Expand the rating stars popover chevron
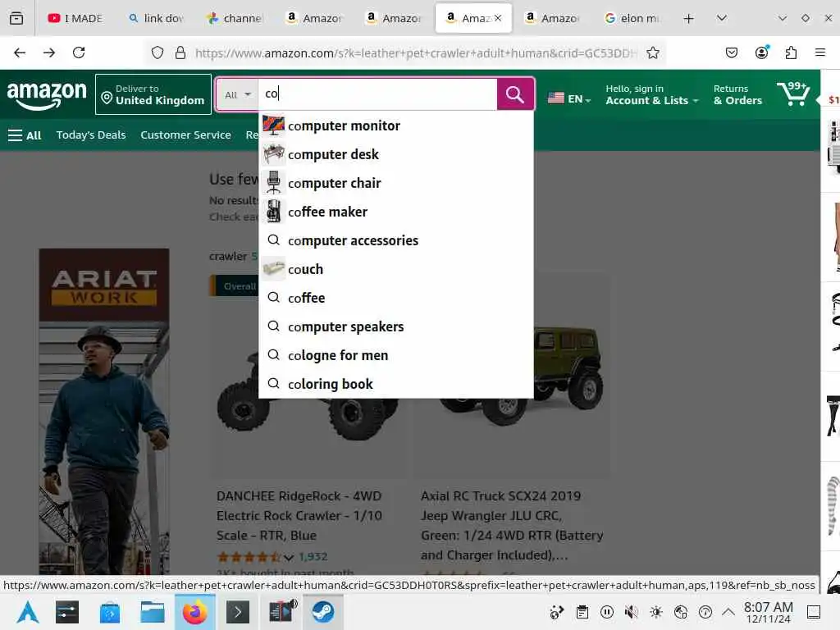840x630 pixels. 288,558
